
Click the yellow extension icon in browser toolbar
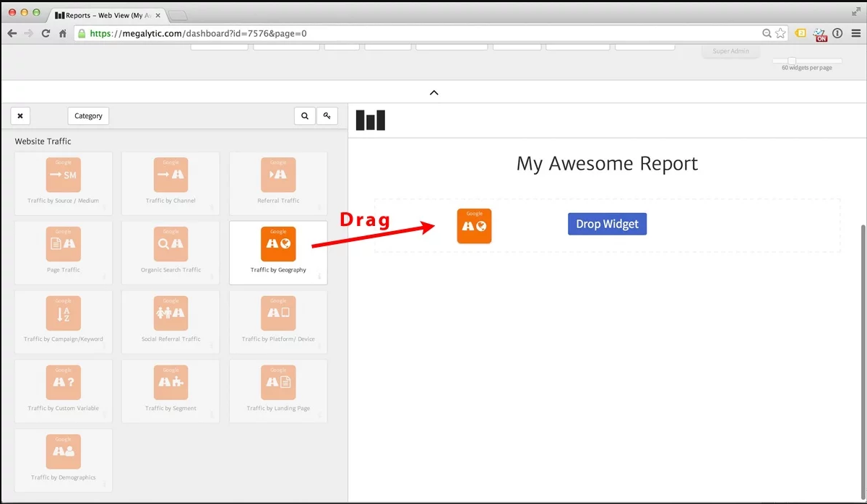801,33
